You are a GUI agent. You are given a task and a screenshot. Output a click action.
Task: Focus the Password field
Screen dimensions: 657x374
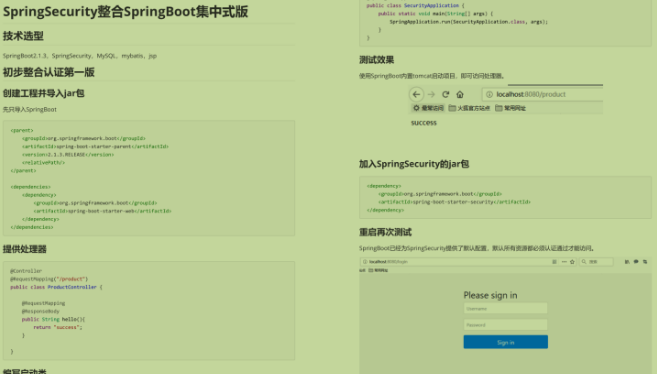(x=505, y=325)
